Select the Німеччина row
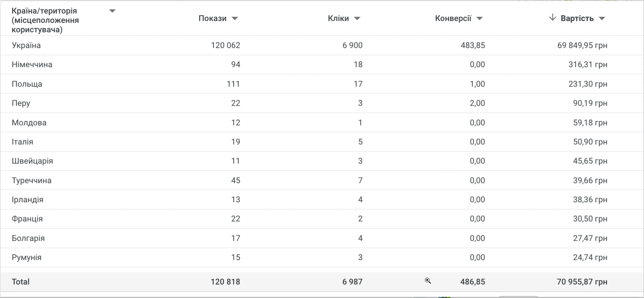Screen dimensions: 644x298 (x=32, y=65)
